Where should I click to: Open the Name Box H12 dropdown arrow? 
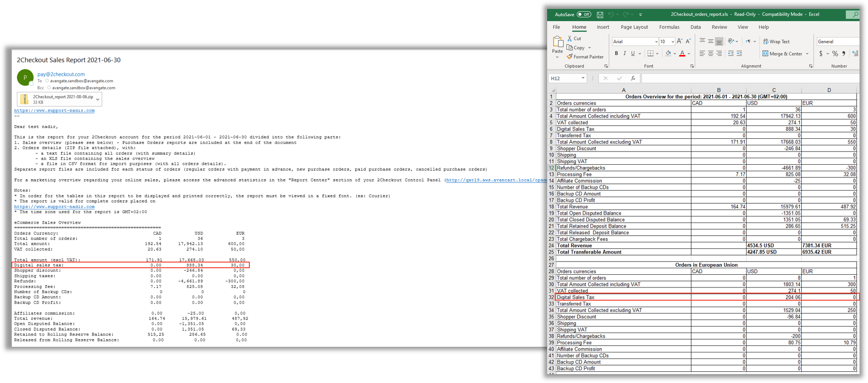tap(583, 79)
